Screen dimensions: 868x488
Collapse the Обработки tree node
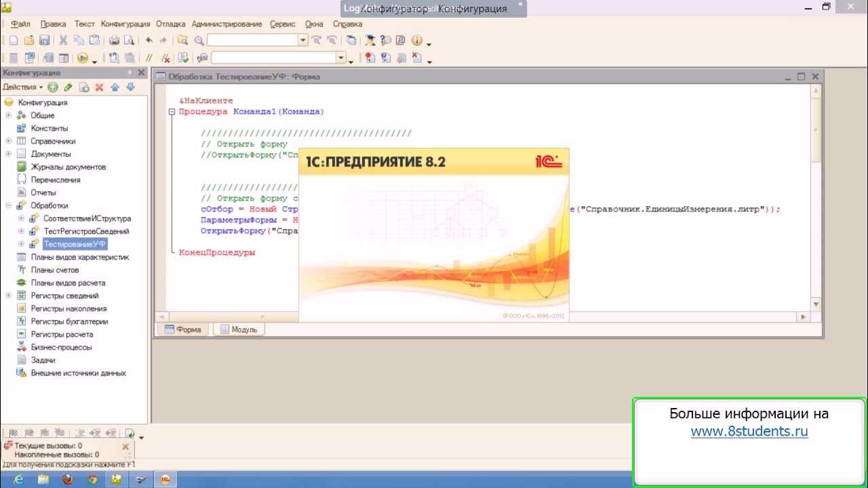coord(8,205)
